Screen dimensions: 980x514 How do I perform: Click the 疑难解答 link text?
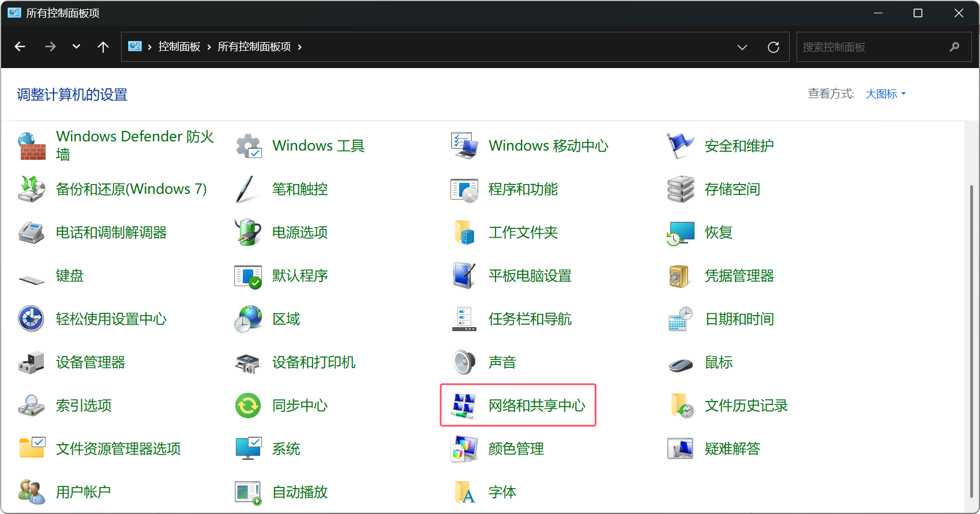pos(733,449)
